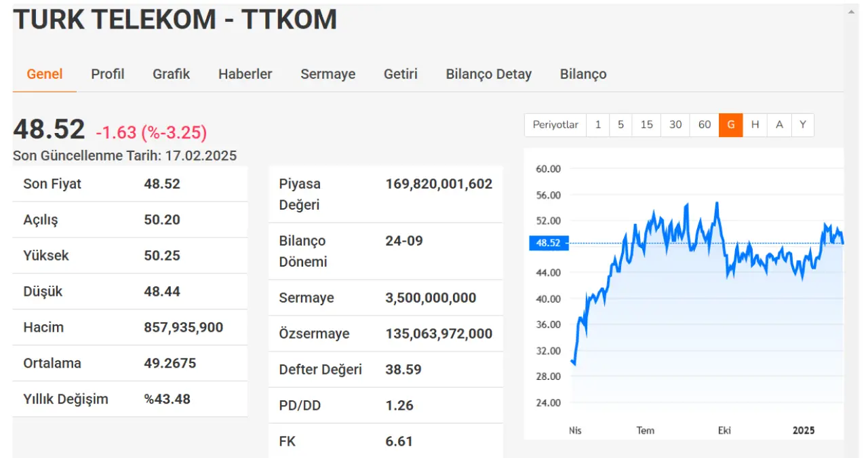
Task: Click the Açılış row label
Action: [41, 220]
